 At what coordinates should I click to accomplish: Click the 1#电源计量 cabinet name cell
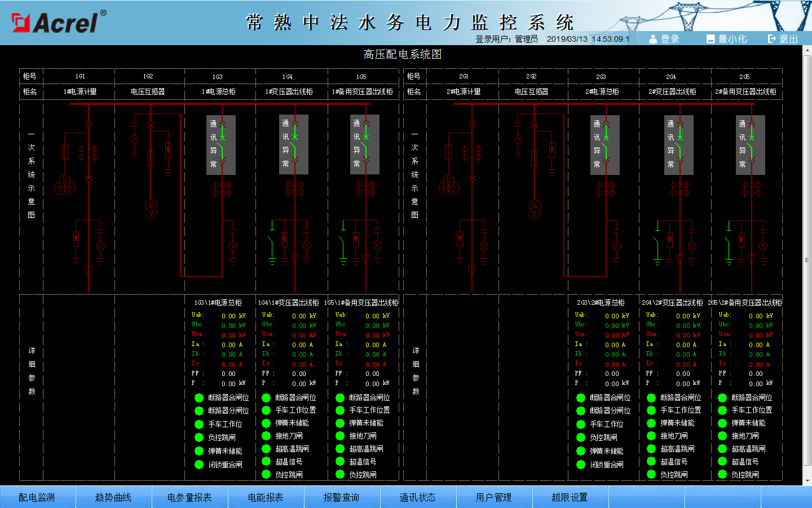click(80, 91)
